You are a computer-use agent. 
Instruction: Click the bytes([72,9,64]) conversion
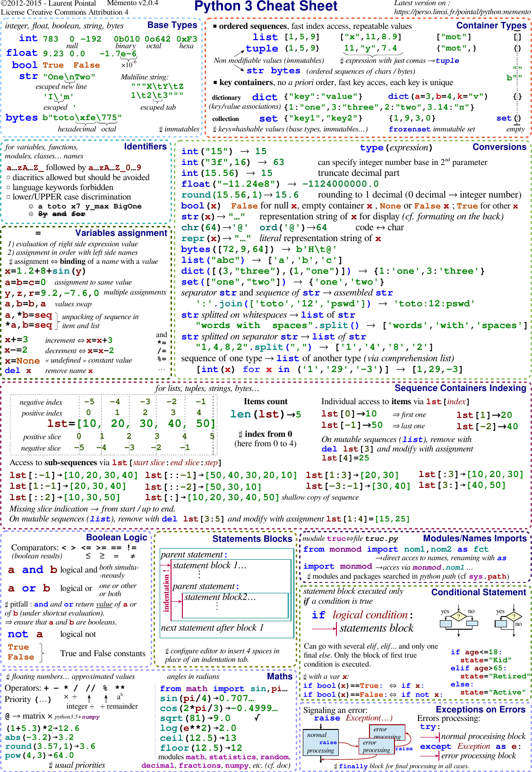[x=259, y=249]
